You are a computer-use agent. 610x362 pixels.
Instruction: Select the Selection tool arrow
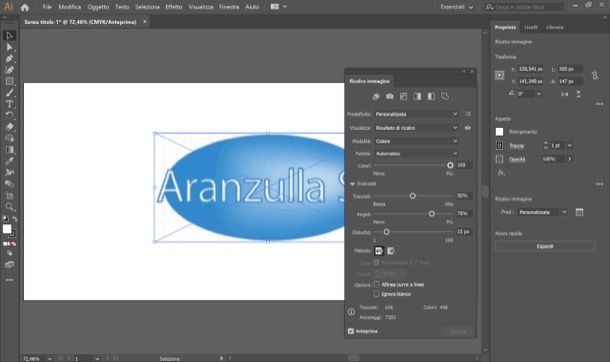point(9,36)
